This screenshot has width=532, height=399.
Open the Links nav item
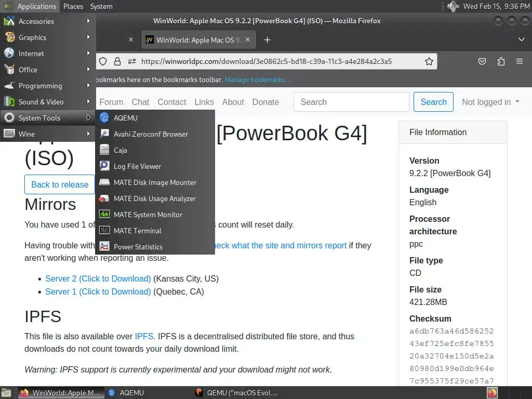[204, 102]
